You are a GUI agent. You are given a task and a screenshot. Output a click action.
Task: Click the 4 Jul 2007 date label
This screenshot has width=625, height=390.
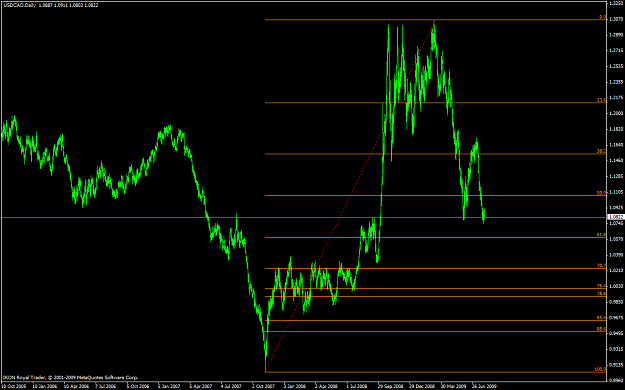tap(231, 386)
